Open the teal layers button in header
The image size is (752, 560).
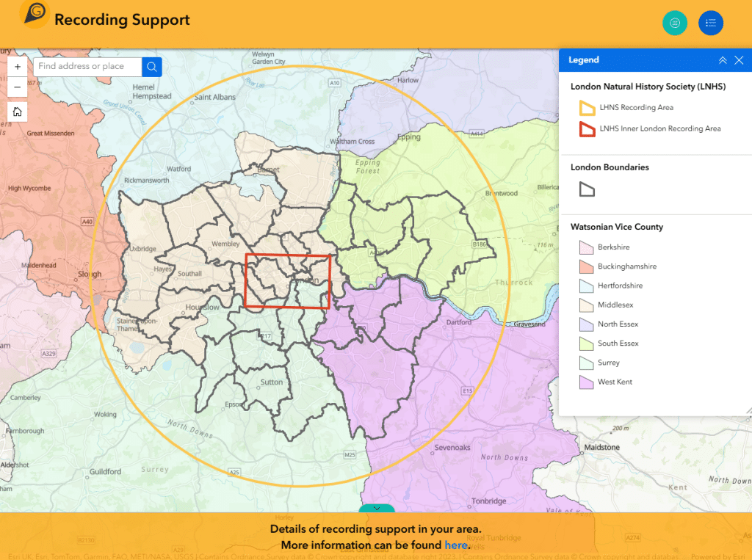[x=675, y=23]
